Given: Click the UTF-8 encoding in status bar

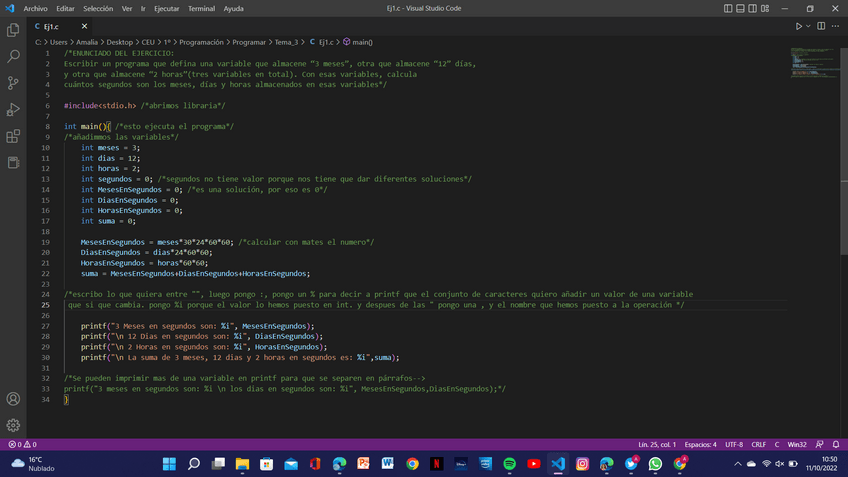Looking at the screenshot, I should 734,444.
